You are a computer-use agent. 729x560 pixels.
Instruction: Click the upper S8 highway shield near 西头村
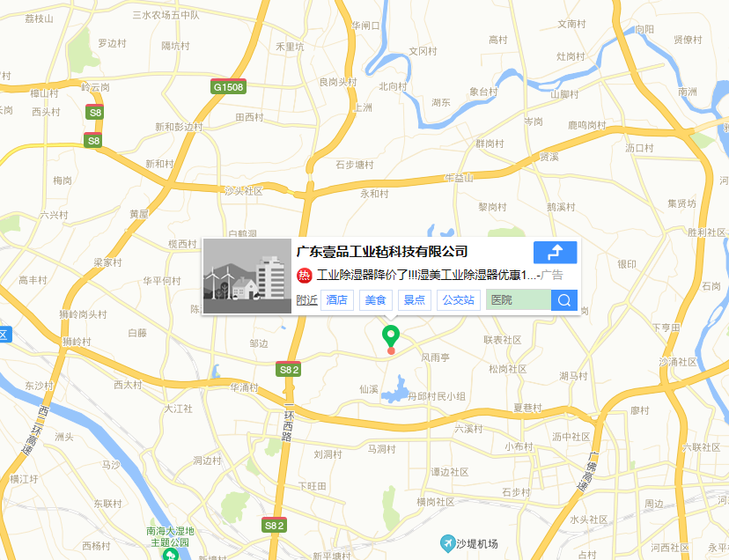pyautogui.click(x=94, y=112)
